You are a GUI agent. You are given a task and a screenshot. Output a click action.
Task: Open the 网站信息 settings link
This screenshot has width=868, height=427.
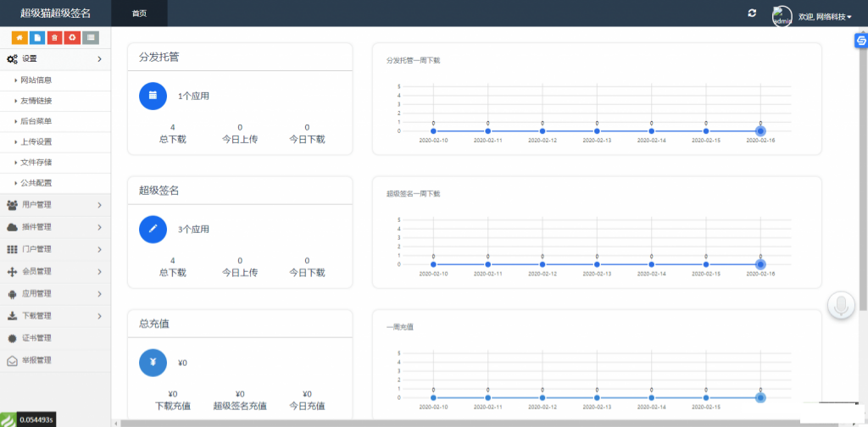point(36,80)
